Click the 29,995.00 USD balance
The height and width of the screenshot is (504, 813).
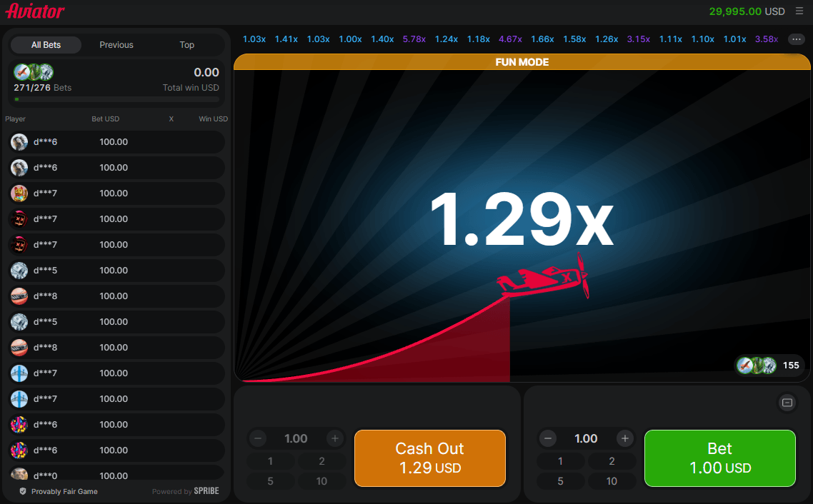tap(747, 11)
